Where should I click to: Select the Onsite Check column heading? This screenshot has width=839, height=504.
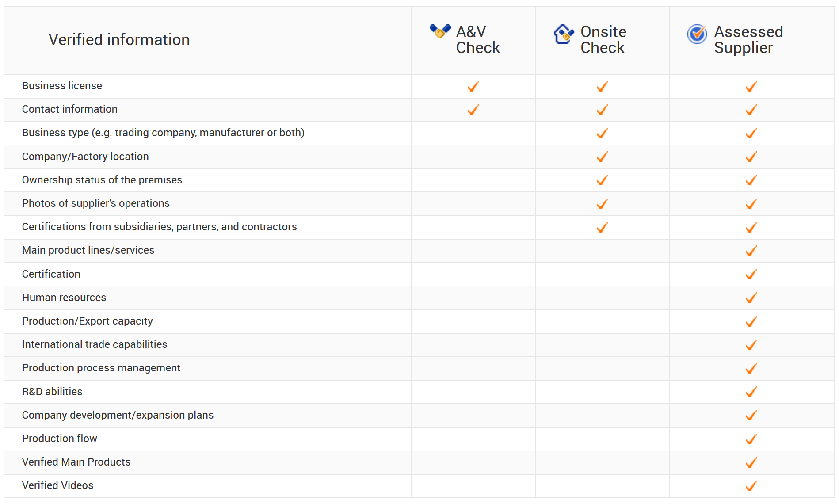click(x=603, y=40)
